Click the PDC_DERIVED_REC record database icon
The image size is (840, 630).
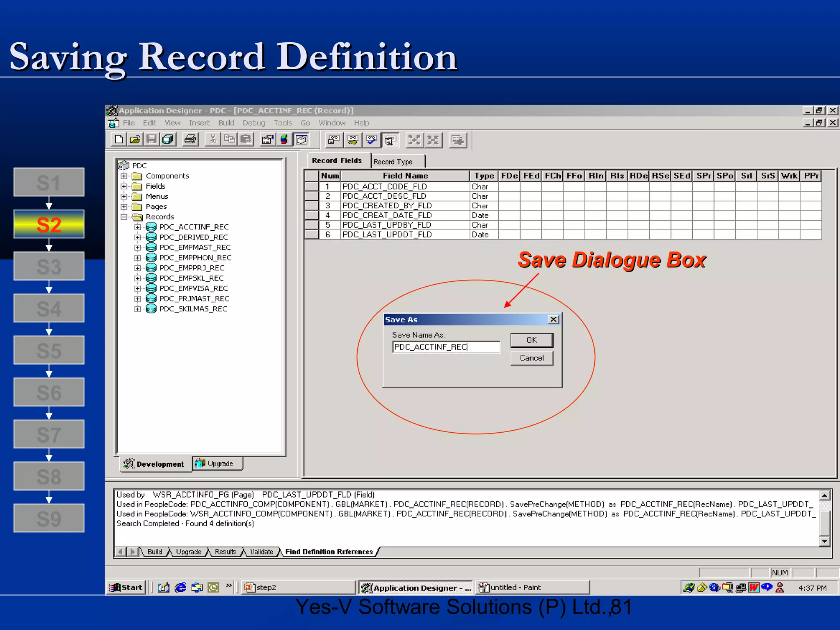point(151,237)
